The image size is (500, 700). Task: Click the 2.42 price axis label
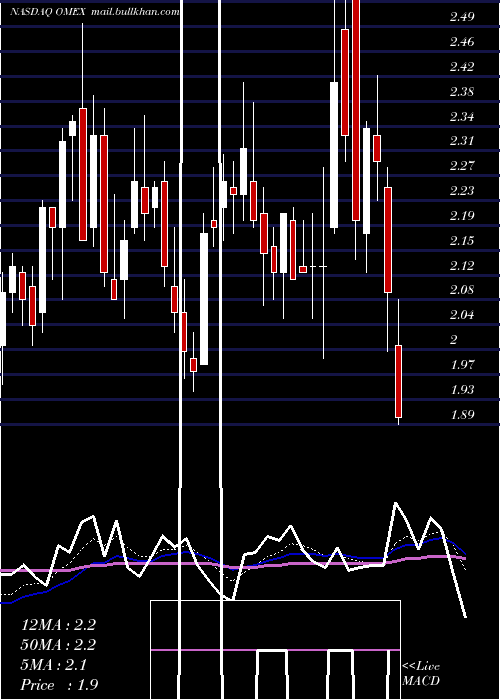[x=462, y=67]
